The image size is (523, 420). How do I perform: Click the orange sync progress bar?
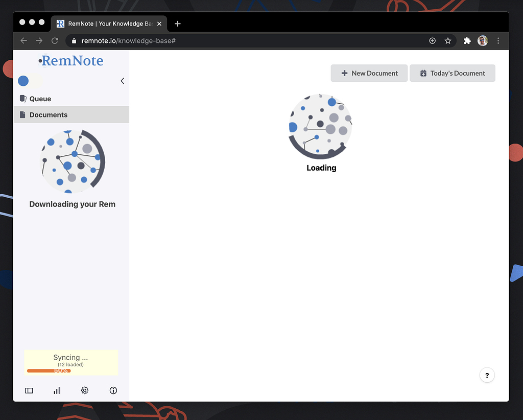49,370
